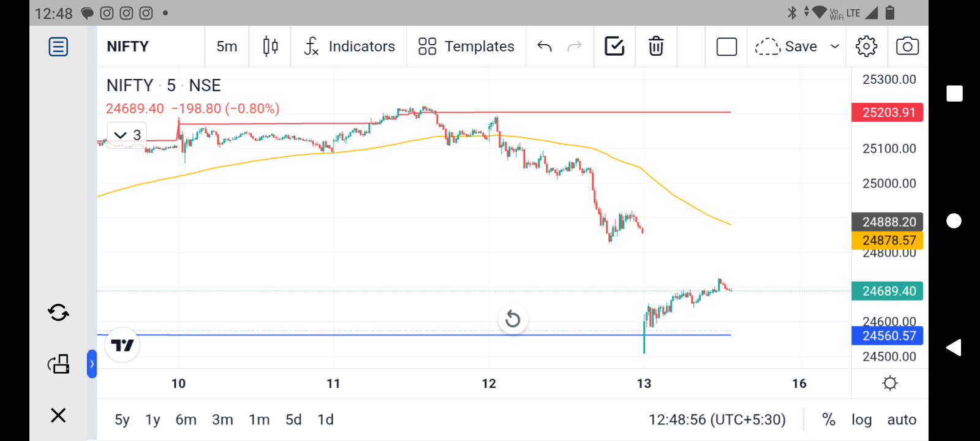
Task: Click the 24500.00 price scale label
Action: click(x=889, y=357)
